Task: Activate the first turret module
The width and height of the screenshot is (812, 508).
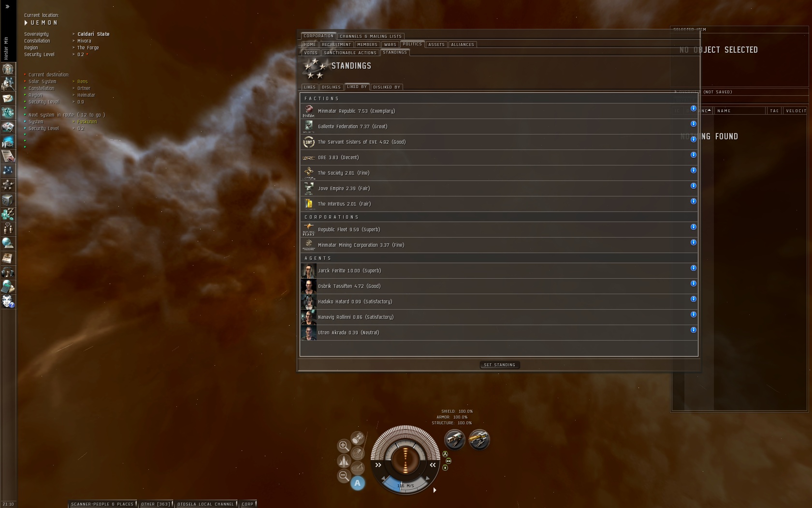Action: [x=455, y=440]
